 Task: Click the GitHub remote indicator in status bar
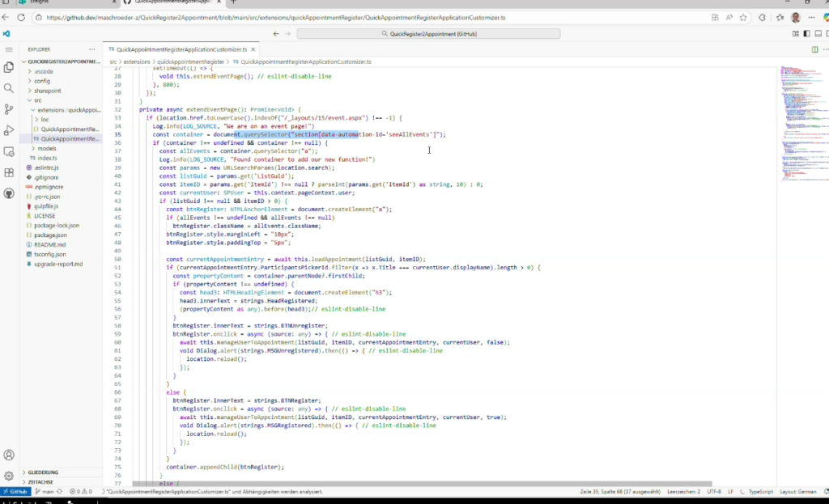point(16,491)
